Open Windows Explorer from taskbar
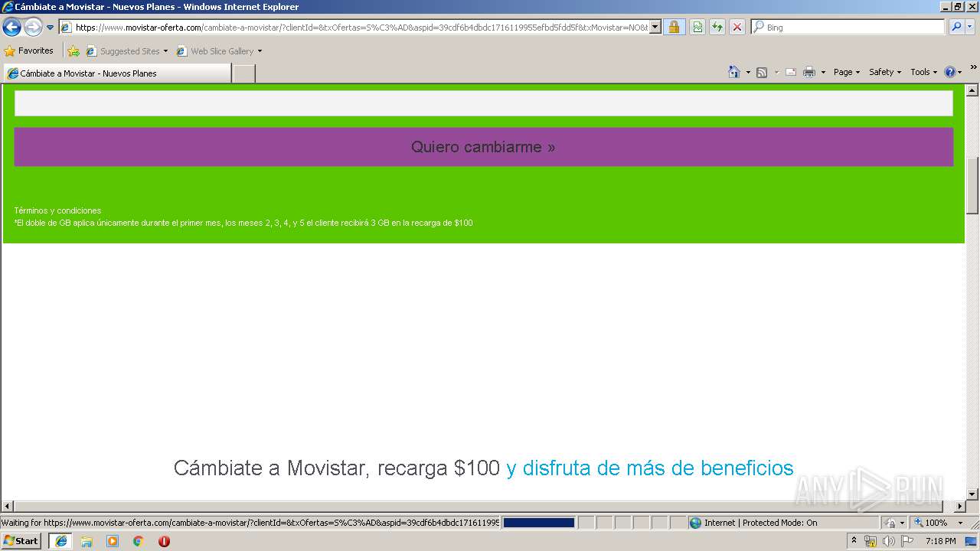Screen dimensions: 980x551 [x=87, y=541]
